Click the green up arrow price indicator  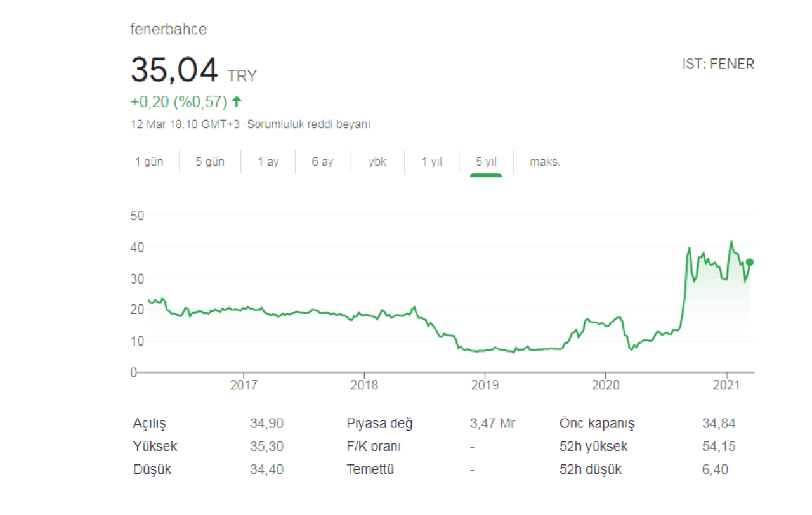(x=237, y=101)
